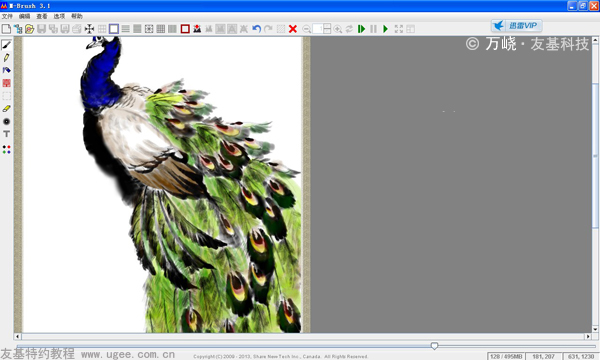The image size is (600, 360).
Task: Click the grayed scattered-lines picture icon
Action: 244,29
